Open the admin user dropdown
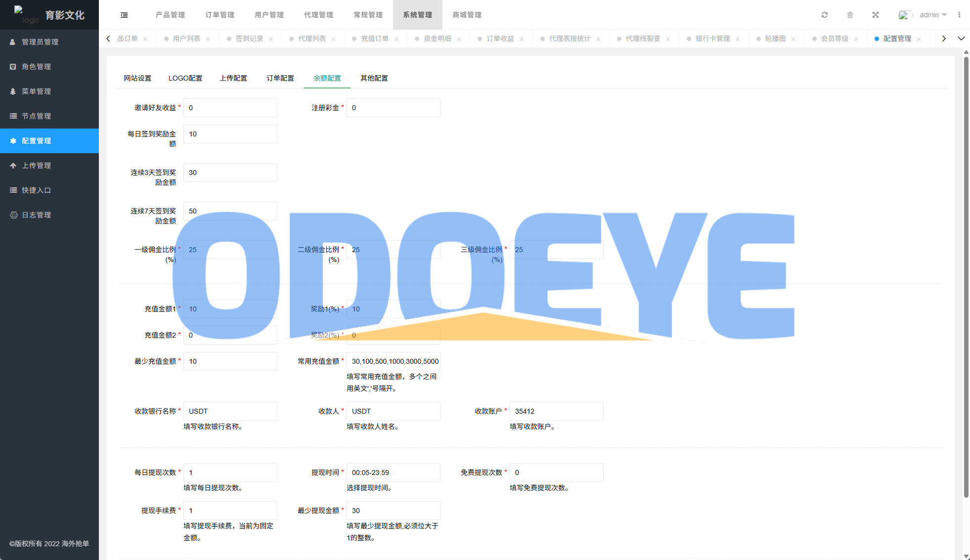 [932, 15]
